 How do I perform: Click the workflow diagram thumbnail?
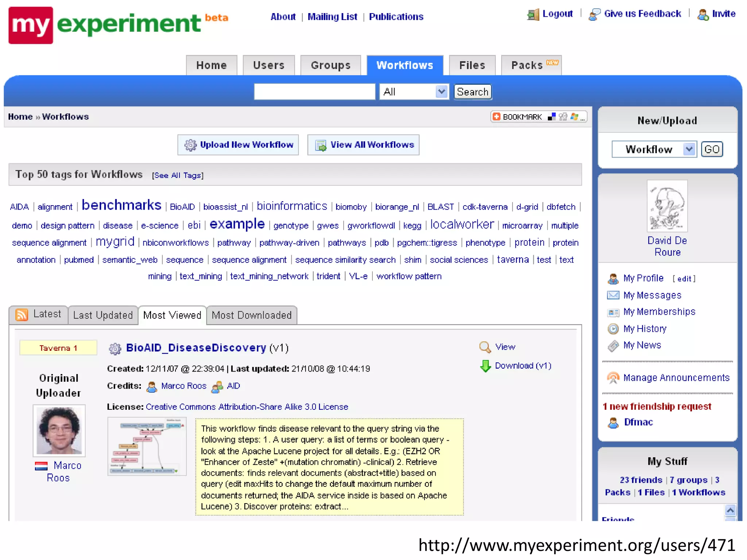click(x=147, y=447)
